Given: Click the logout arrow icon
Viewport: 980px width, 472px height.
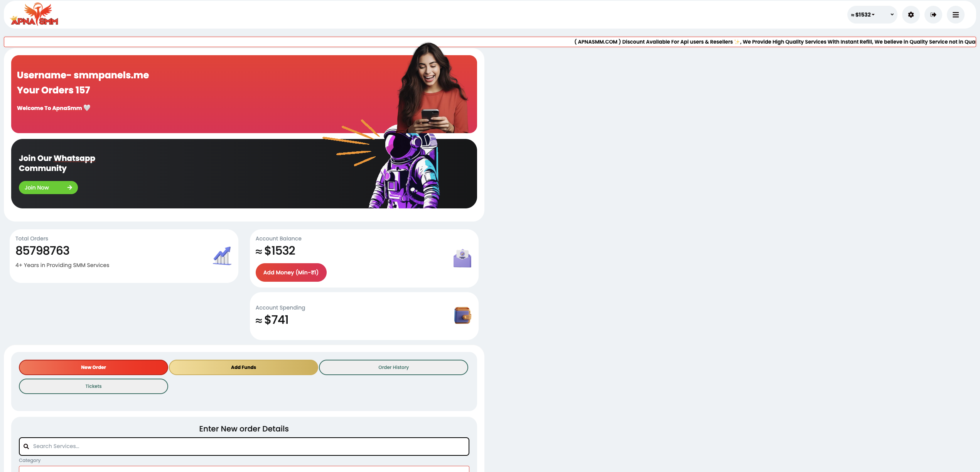Looking at the screenshot, I should (933, 15).
